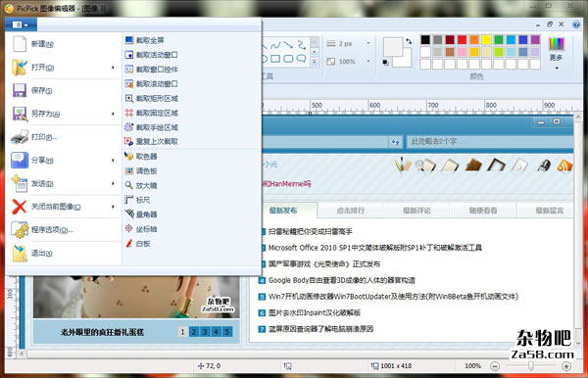Expand the shapes gallery more arrow
The height and width of the screenshot is (378, 588).
[315, 62]
